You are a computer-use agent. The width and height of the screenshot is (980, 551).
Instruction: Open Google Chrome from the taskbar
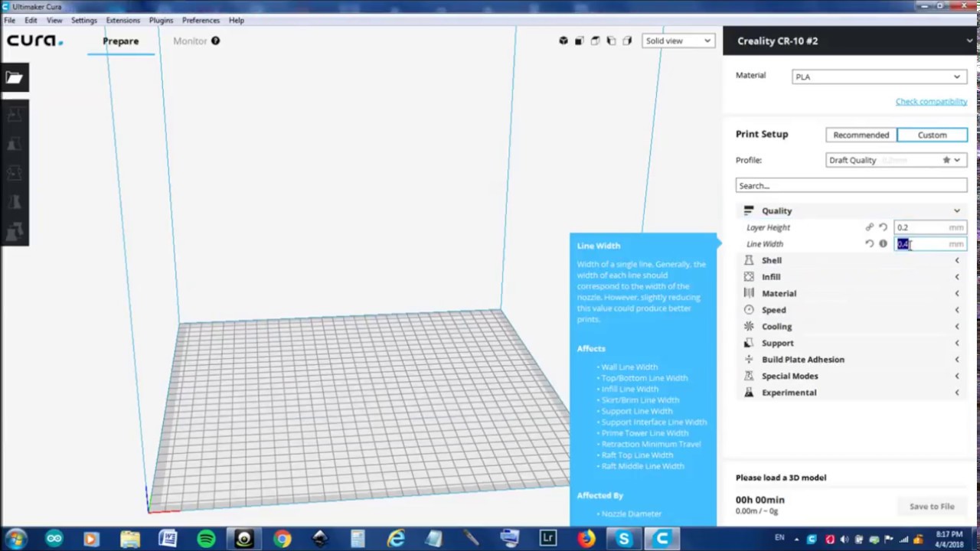point(282,540)
